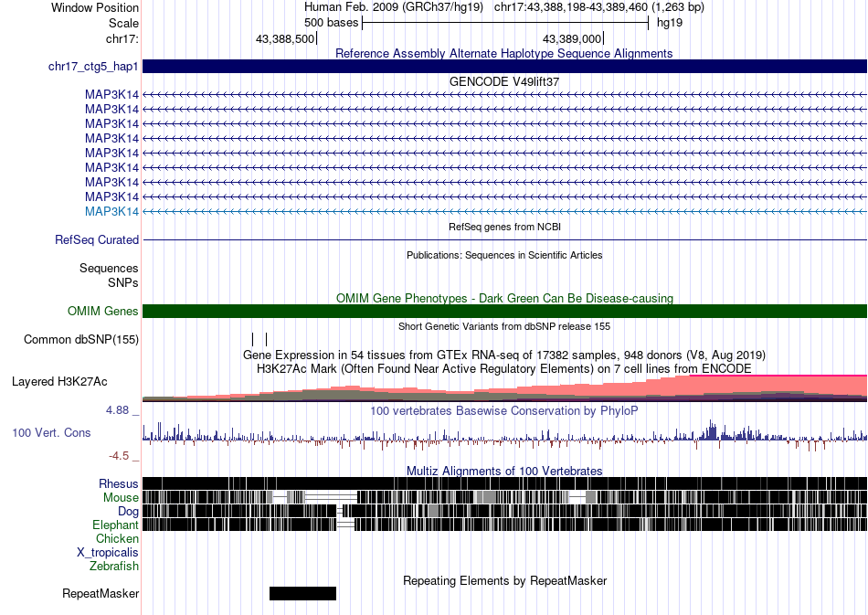Click the OMIM Genes track label
868x615 pixels.
click(x=102, y=311)
